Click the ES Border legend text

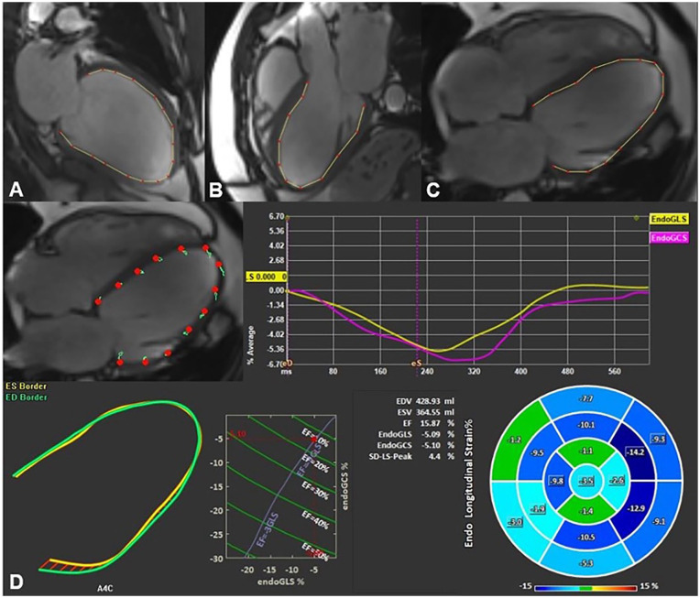[27, 386]
